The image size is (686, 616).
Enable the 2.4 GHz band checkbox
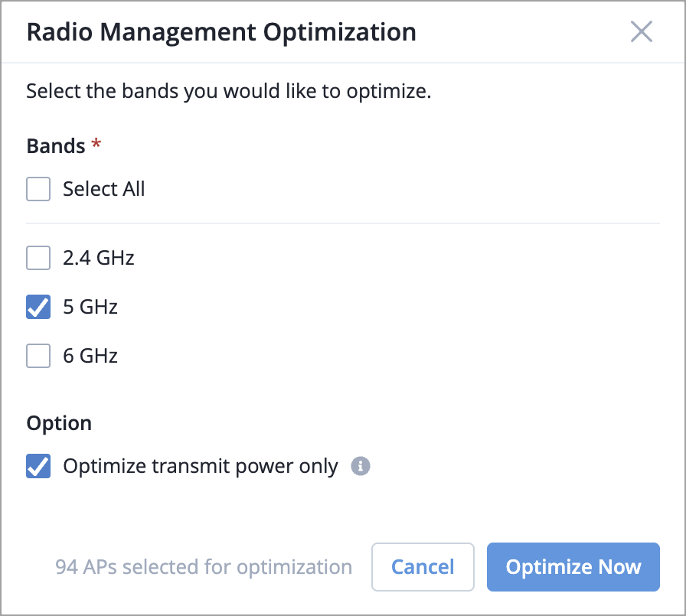tap(38, 258)
